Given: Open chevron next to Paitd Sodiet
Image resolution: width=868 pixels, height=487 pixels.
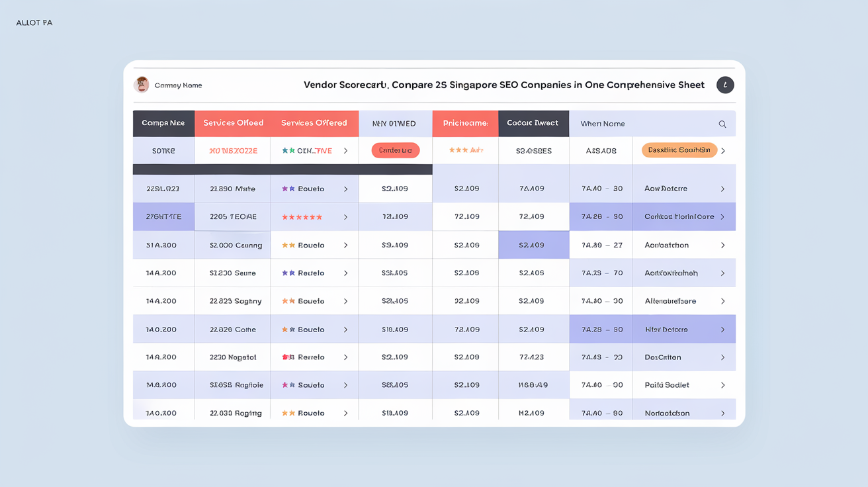Looking at the screenshot, I should pyautogui.click(x=722, y=385).
